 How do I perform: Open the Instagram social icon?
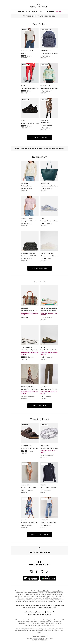[31, 572]
